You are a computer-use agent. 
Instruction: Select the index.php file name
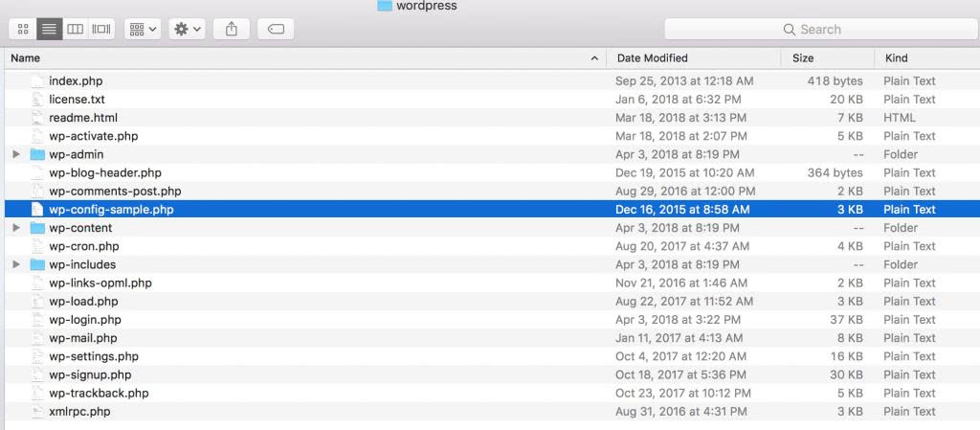pyautogui.click(x=76, y=80)
